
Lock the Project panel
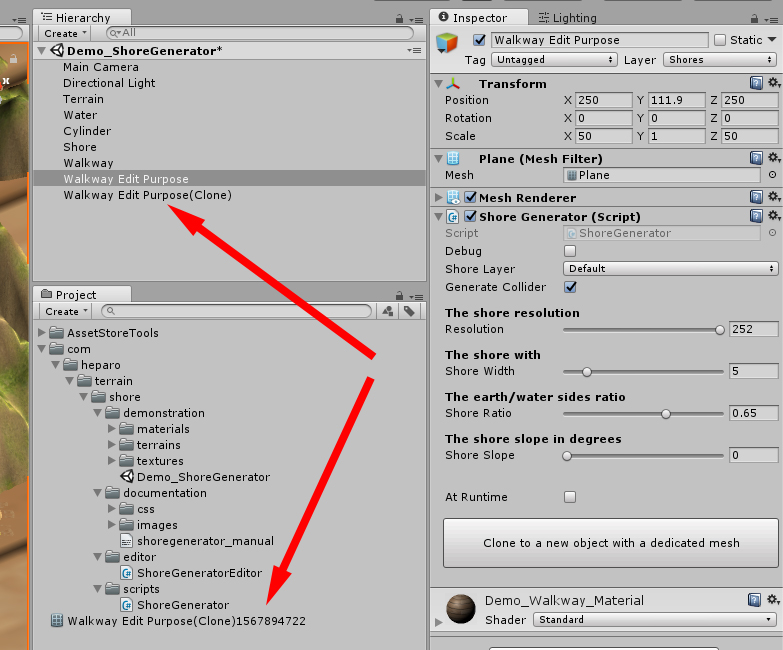(x=399, y=296)
